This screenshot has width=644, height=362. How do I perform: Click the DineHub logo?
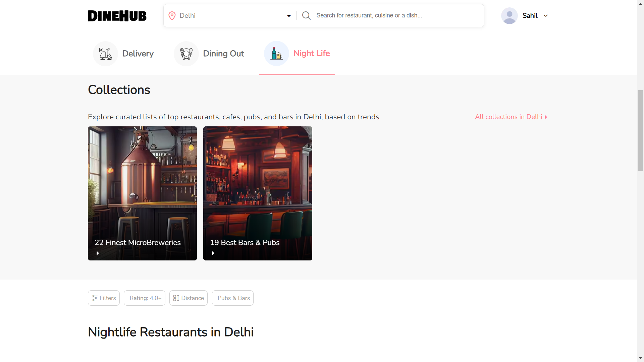(x=117, y=15)
